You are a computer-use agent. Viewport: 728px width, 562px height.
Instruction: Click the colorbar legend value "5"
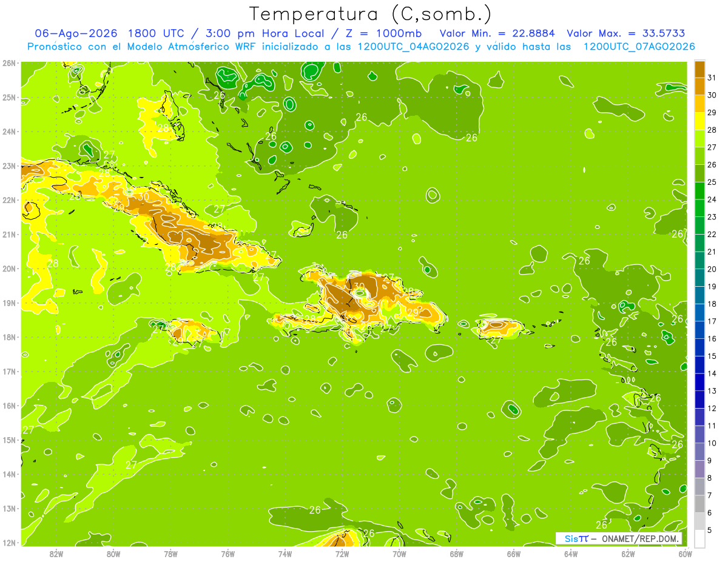tap(710, 530)
